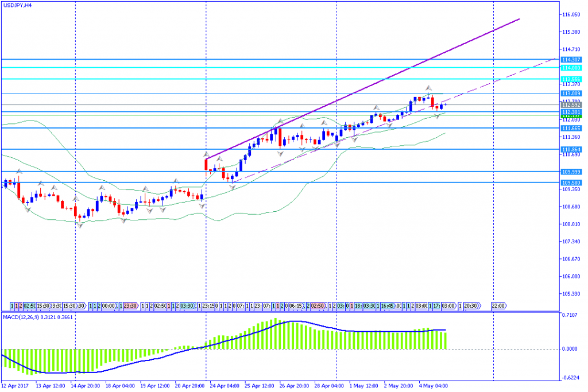Select the green horizontal line below 112.301
The height and width of the screenshot is (392, 588).
tap(280, 115)
